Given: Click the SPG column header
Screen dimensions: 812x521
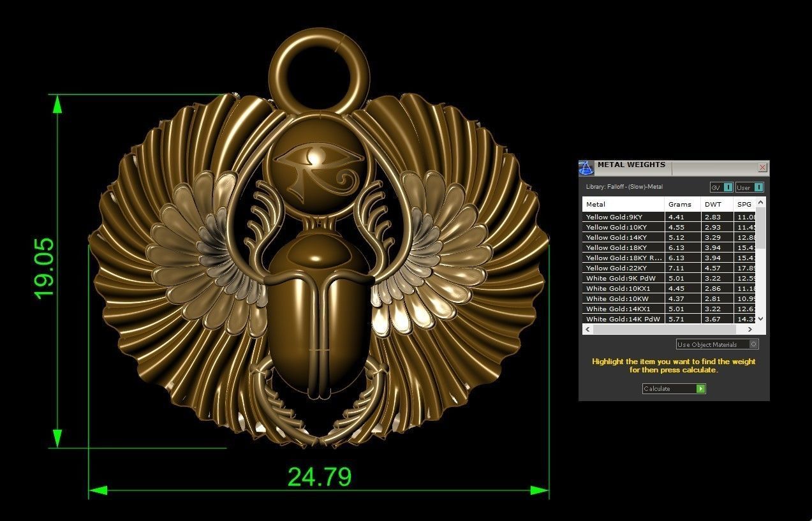Looking at the screenshot, I should click(745, 204).
